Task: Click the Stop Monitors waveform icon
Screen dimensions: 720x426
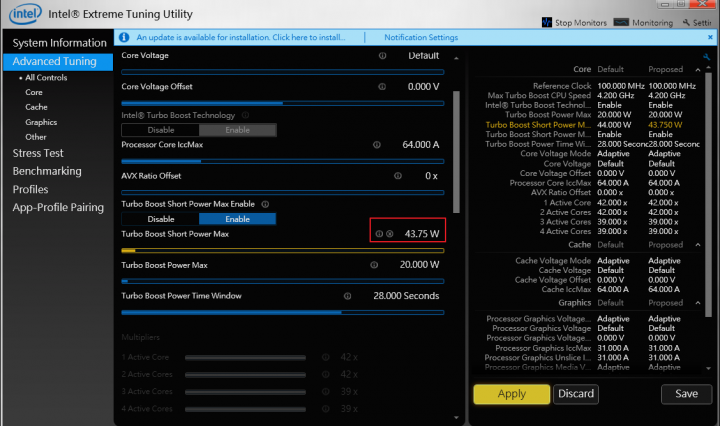Action: [x=546, y=22]
